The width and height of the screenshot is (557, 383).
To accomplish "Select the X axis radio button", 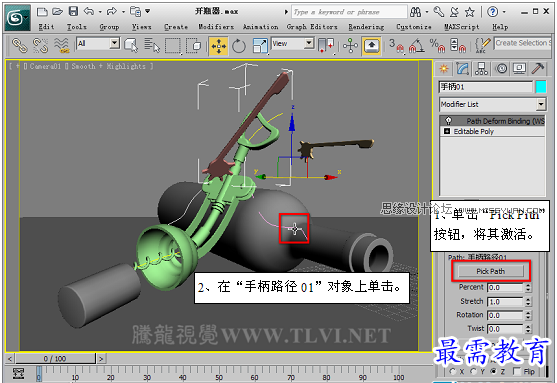I will [x=453, y=372].
